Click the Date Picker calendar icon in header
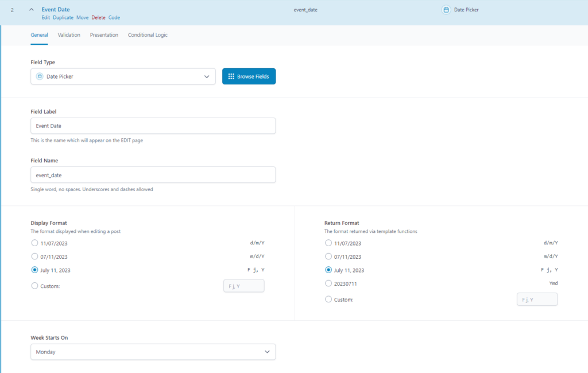The width and height of the screenshot is (588, 373). 446,10
